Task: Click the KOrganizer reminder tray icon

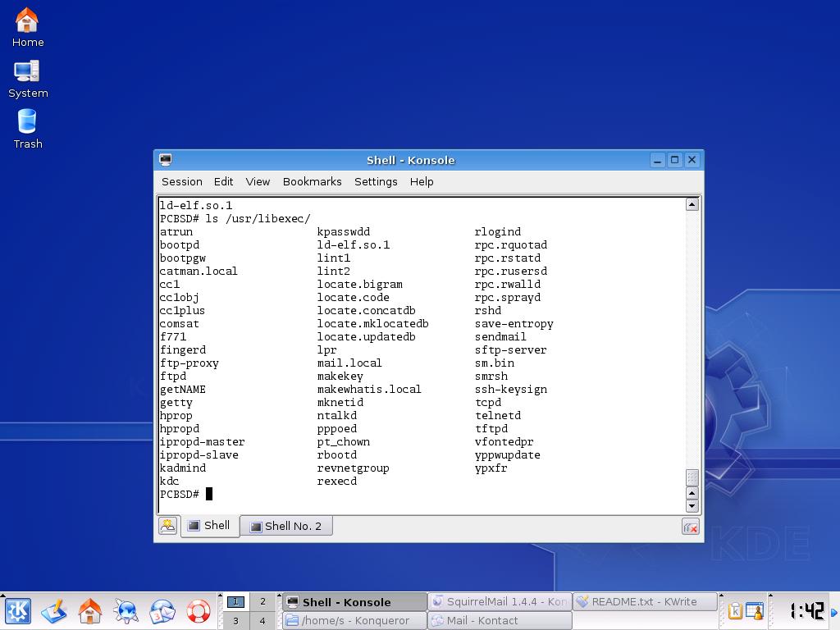Action: tap(755, 611)
